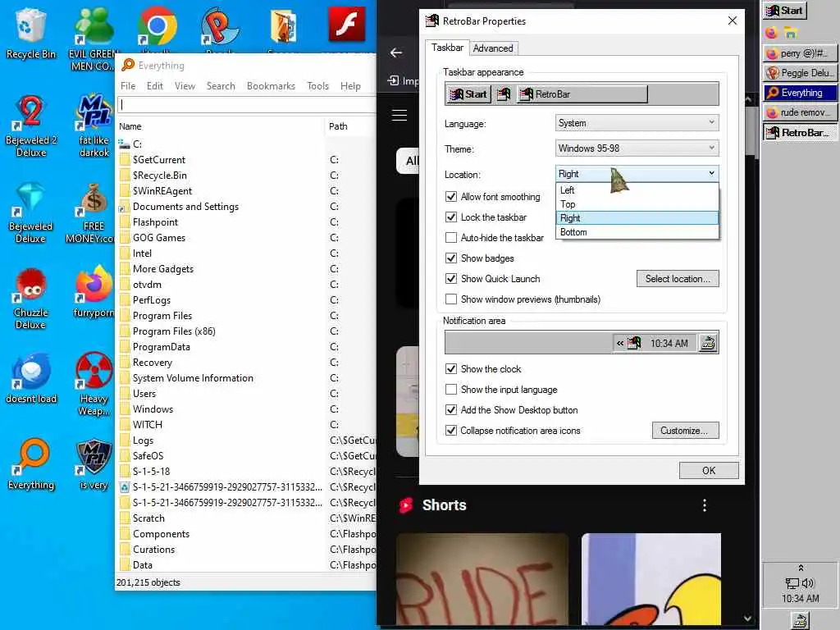840x630 pixels.
Task: Choose Top in Location list
Action: 637,204
